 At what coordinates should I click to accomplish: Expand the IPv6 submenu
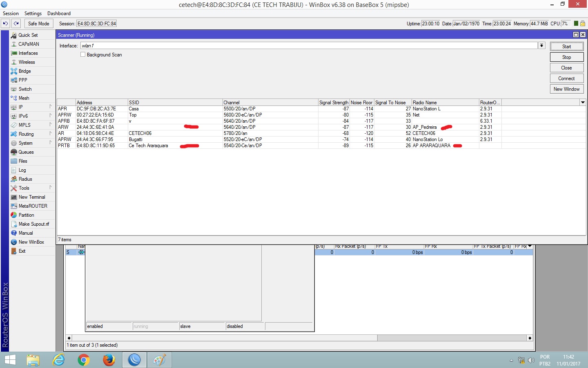coord(51,116)
